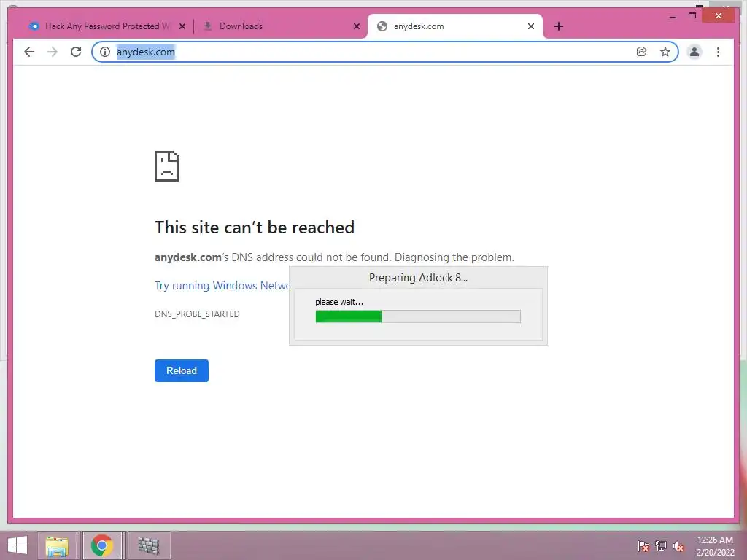The width and height of the screenshot is (747, 560).
Task: Go back using the browser back arrow
Action: [29, 52]
